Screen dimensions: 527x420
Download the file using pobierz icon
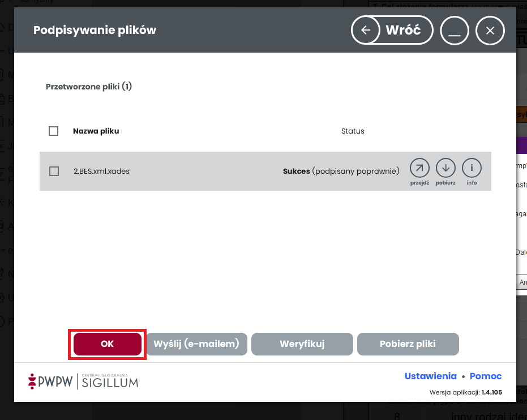445,168
